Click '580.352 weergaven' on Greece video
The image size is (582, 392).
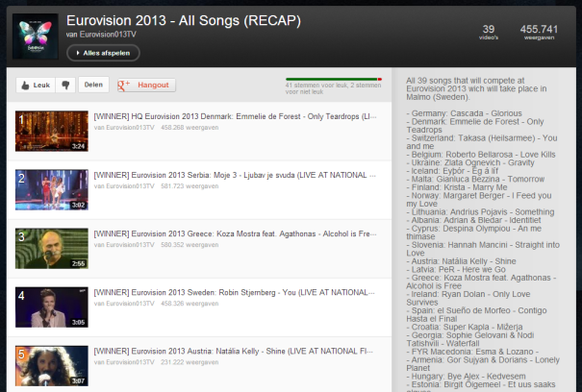tap(190, 245)
